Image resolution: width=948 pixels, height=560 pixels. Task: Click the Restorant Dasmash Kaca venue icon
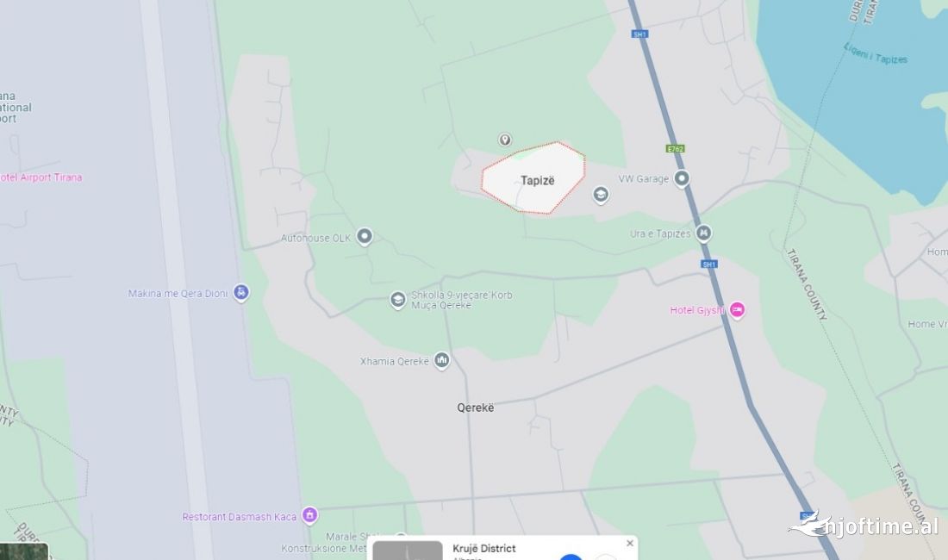pyautogui.click(x=309, y=515)
